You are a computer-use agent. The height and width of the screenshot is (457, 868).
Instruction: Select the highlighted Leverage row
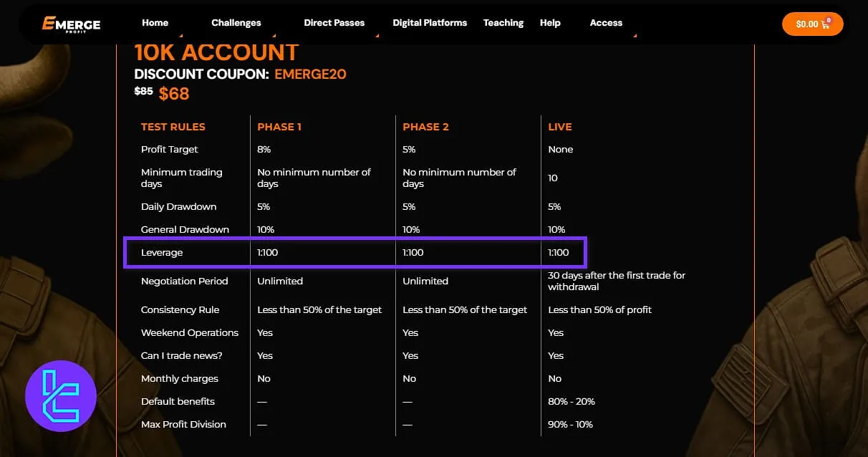coord(355,252)
